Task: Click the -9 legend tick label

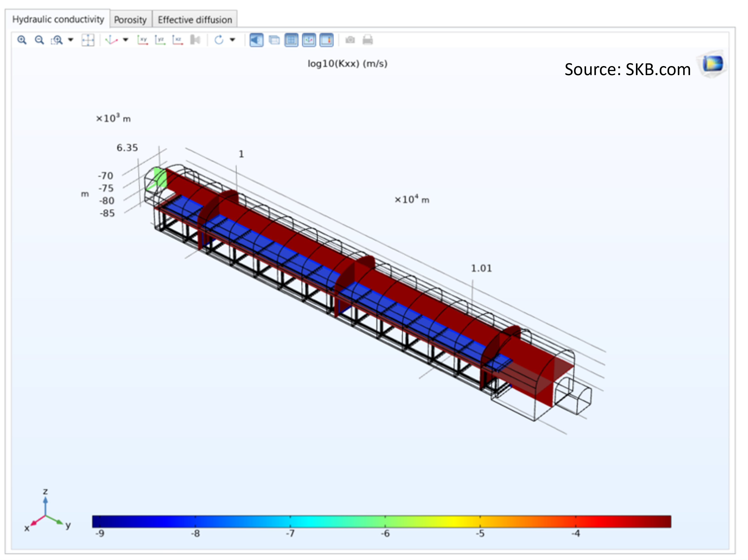Action: pyautogui.click(x=100, y=534)
